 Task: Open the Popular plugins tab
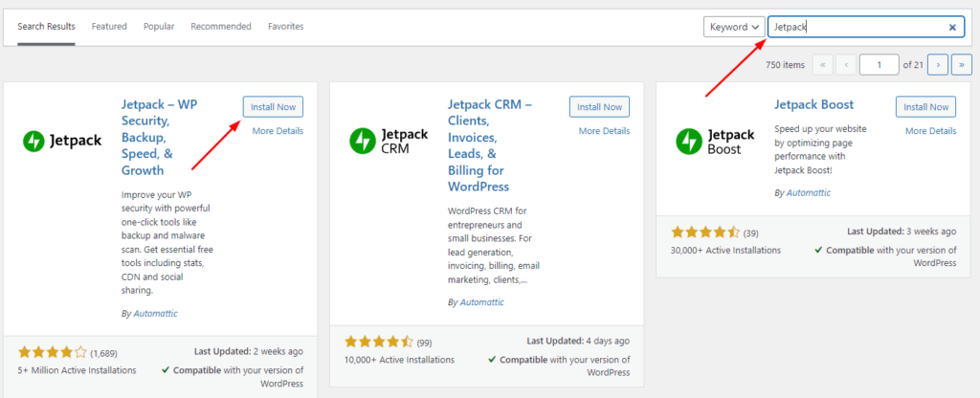159,26
